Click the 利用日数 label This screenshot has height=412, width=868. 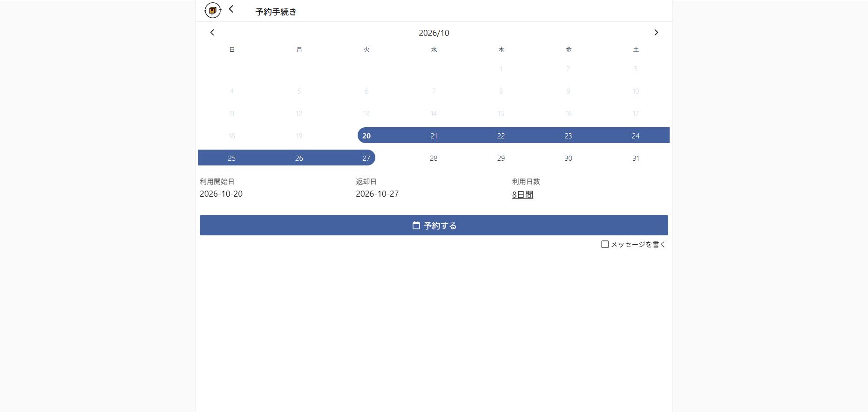click(x=526, y=181)
